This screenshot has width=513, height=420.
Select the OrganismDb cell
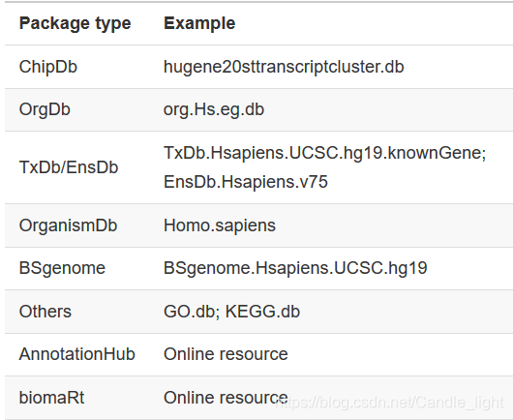click(x=68, y=225)
